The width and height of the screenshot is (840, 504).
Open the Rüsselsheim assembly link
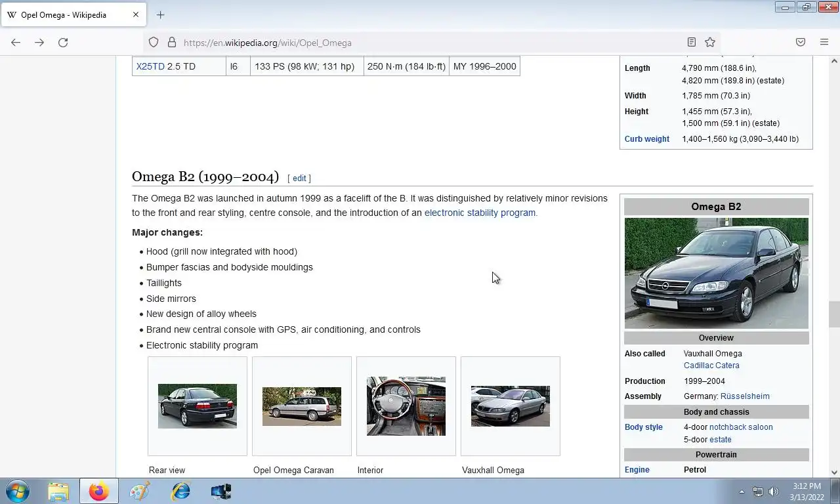click(x=745, y=396)
